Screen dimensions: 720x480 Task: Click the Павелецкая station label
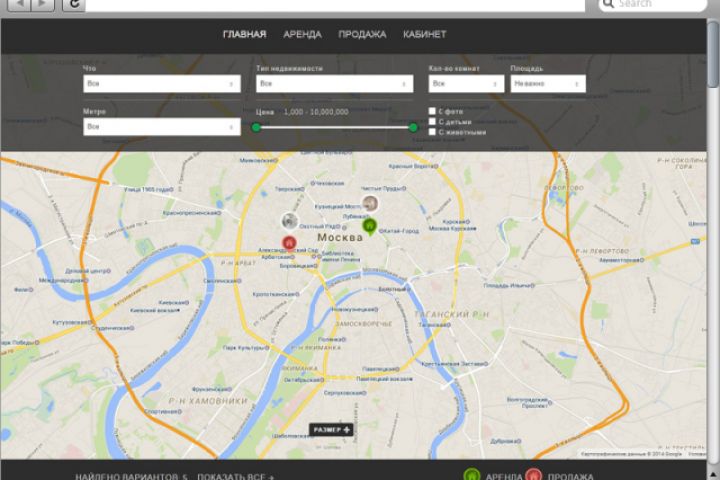point(381,369)
